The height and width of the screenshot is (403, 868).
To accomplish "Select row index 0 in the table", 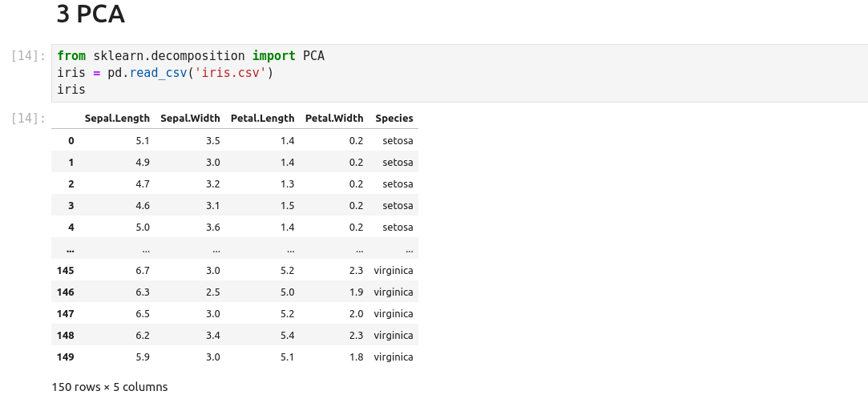I will (71, 141).
